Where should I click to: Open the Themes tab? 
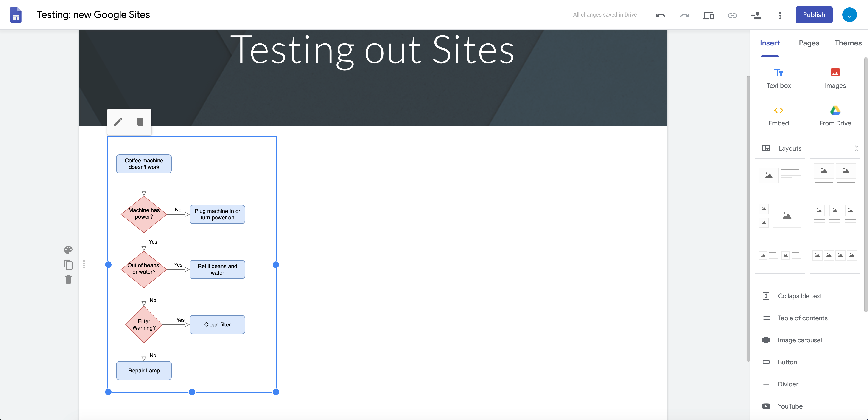848,43
